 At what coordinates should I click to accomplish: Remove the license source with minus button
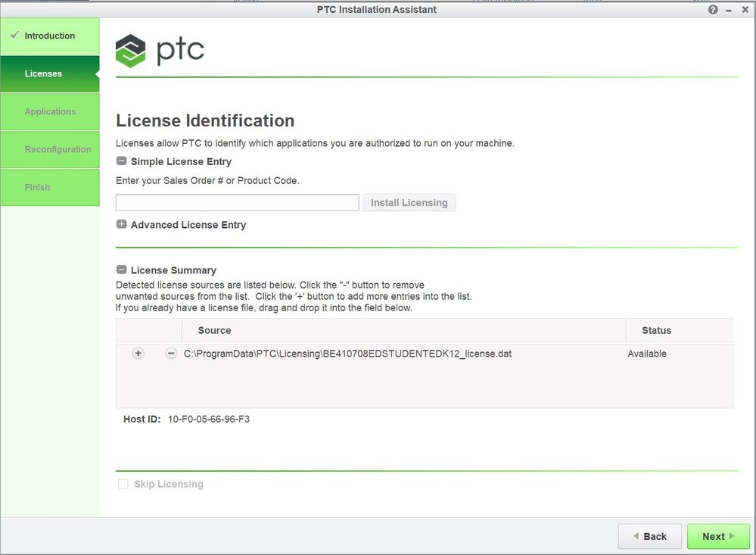coord(171,354)
